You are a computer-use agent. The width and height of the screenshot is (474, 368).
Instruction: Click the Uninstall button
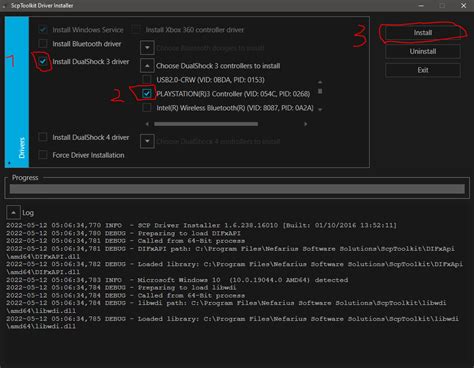(423, 51)
